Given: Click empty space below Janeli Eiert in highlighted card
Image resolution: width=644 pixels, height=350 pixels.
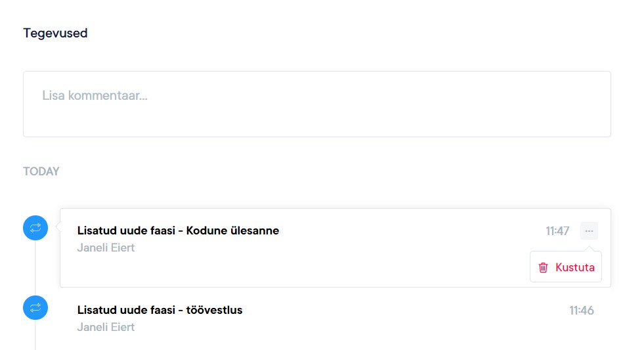Looking at the screenshot, I should [197, 272].
